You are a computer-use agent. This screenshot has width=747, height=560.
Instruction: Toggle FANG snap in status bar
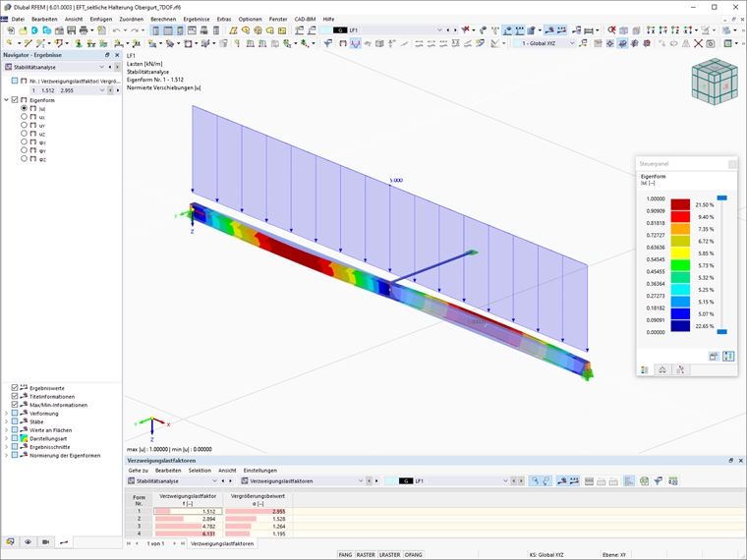click(x=345, y=555)
